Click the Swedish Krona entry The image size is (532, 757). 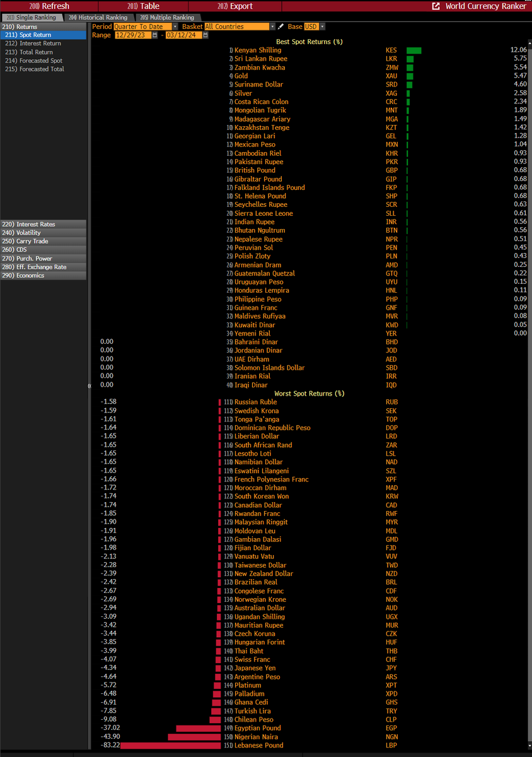[x=257, y=411]
